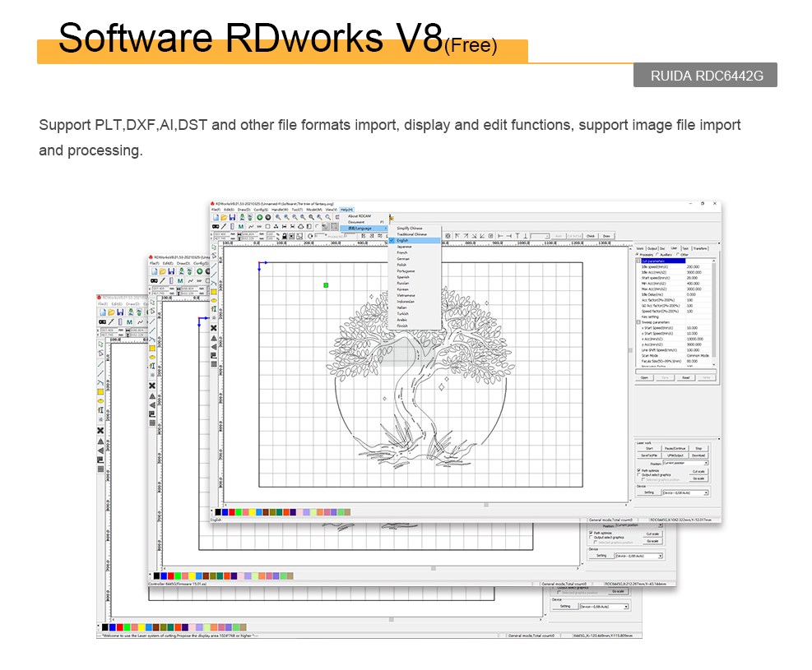Select the yellow rectangle tool in the front window sidebar
The height and width of the screenshot is (670, 812).
(x=214, y=292)
